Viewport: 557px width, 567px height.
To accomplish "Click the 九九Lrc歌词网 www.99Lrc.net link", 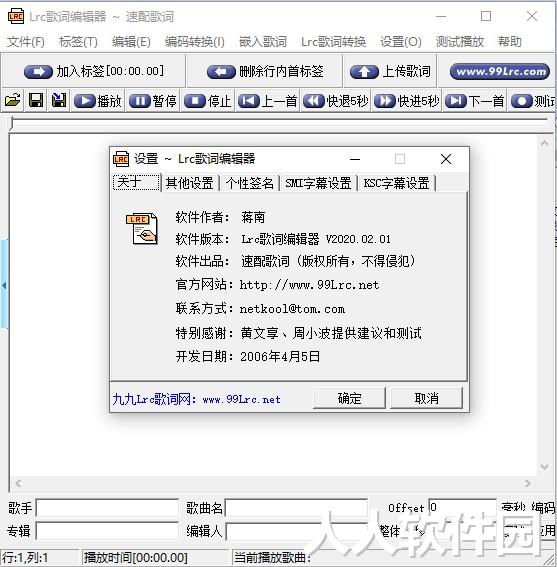I will pos(196,399).
